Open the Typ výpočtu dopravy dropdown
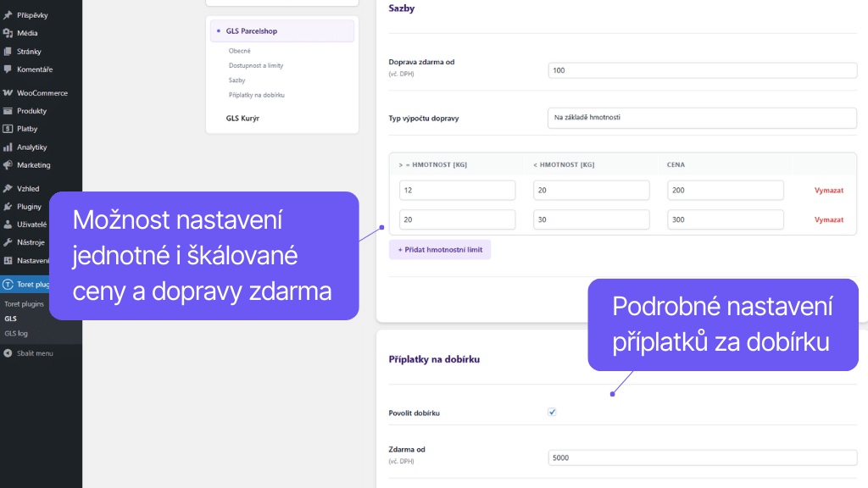 702,118
